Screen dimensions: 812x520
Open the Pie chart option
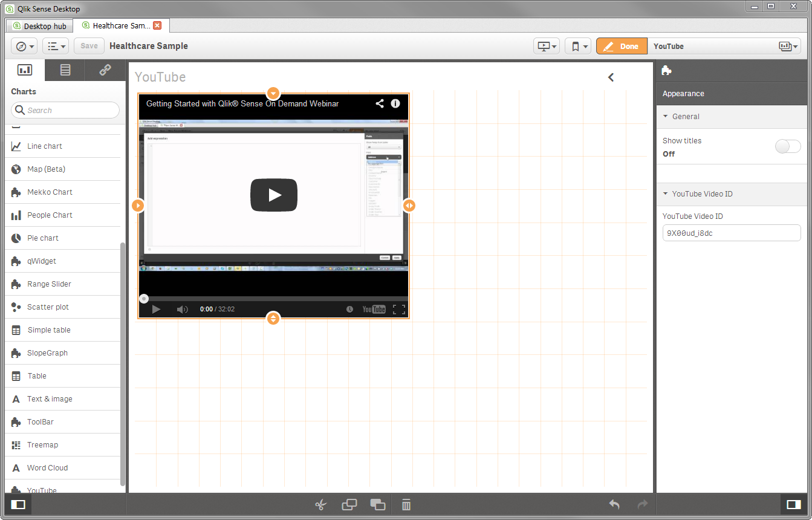click(x=43, y=238)
